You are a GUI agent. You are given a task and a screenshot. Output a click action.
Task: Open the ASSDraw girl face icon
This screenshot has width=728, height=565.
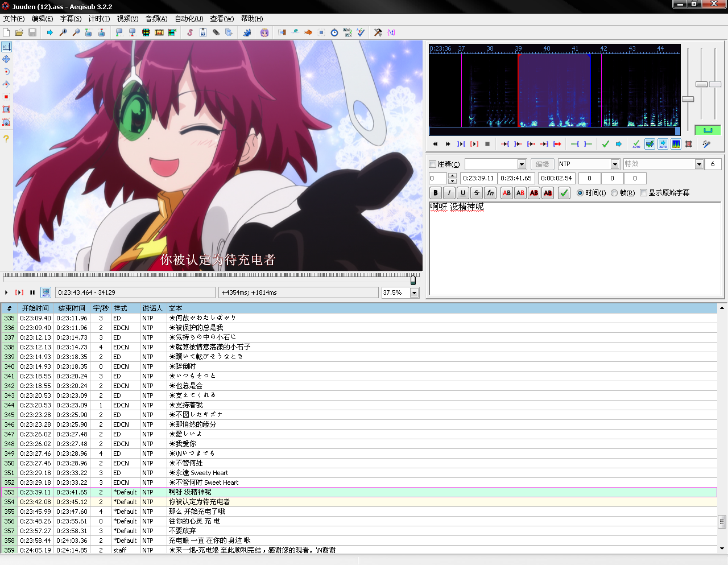(x=264, y=32)
